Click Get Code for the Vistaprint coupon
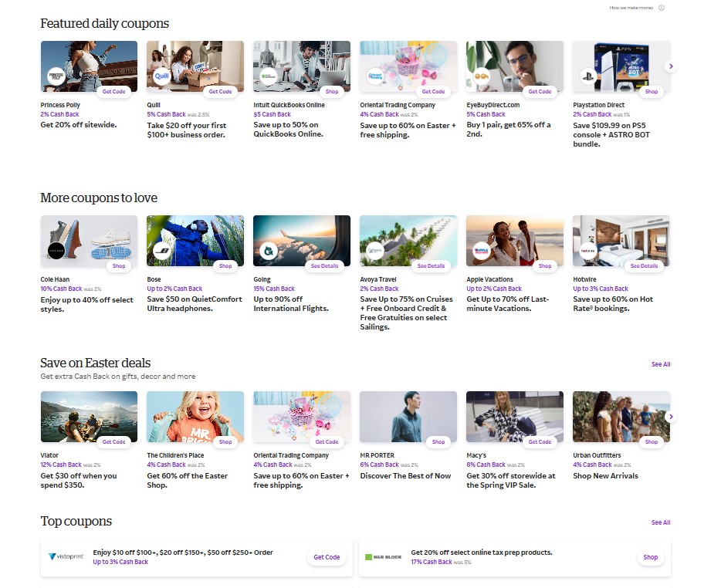Screen dimensions: 721x588 (x=327, y=557)
